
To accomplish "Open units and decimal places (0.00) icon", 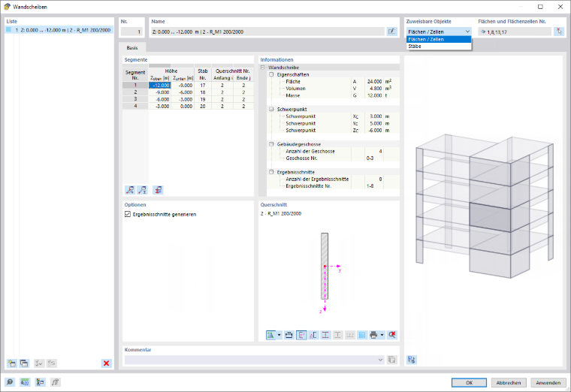I will (x=25, y=382).
